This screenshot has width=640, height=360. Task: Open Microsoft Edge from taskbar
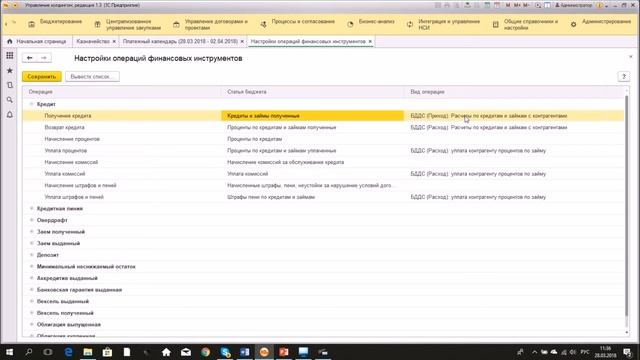click(x=68, y=352)
